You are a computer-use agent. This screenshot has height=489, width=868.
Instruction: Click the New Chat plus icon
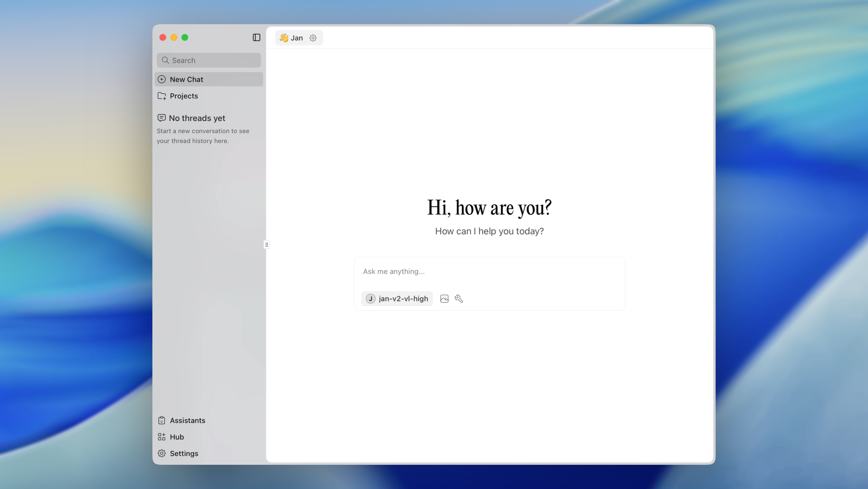(162, 79)
